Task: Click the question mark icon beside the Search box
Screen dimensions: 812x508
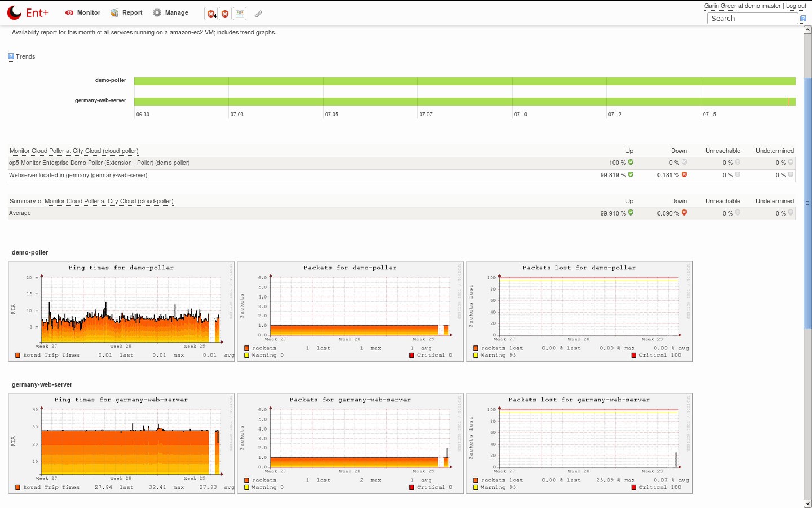Action: click(x=803, y=18)
